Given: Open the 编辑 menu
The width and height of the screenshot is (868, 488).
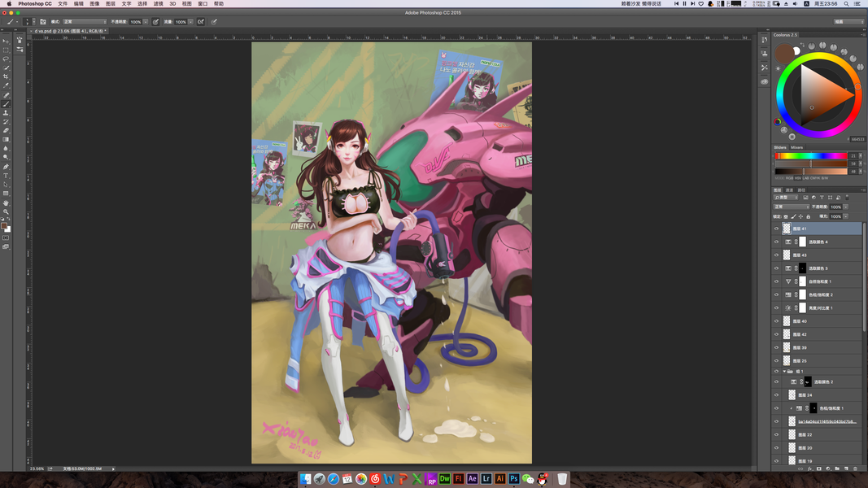Looking at the screenshot, I should click(x=79, y=4).
